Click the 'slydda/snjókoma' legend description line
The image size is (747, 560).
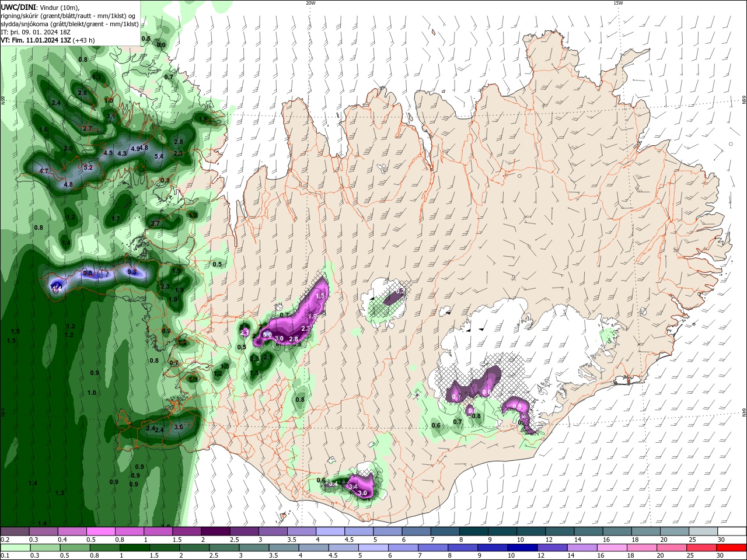click(x=69, y=24)
